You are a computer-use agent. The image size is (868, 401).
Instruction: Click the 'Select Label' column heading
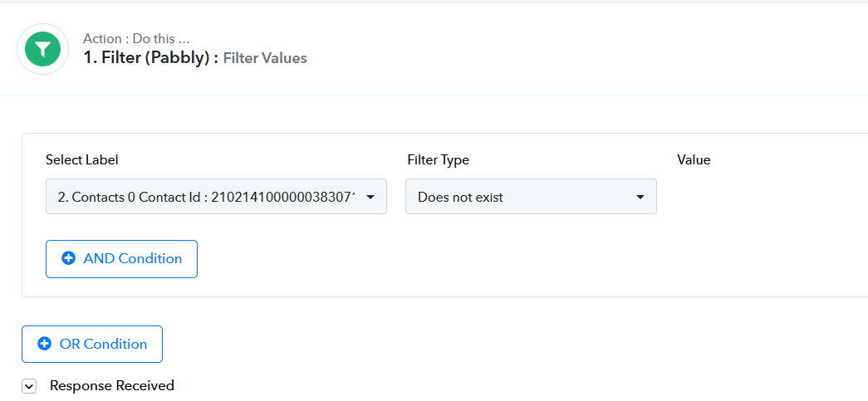(x=82, y=160)
